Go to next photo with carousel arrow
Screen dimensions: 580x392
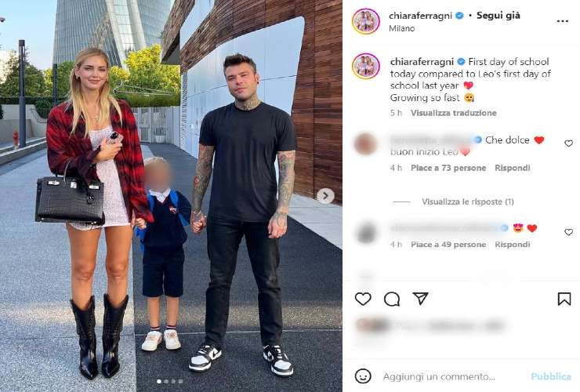pyautogui.click(x=325, y=196)
